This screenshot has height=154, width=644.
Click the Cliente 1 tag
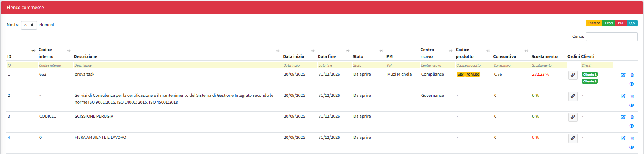point(589,75)
